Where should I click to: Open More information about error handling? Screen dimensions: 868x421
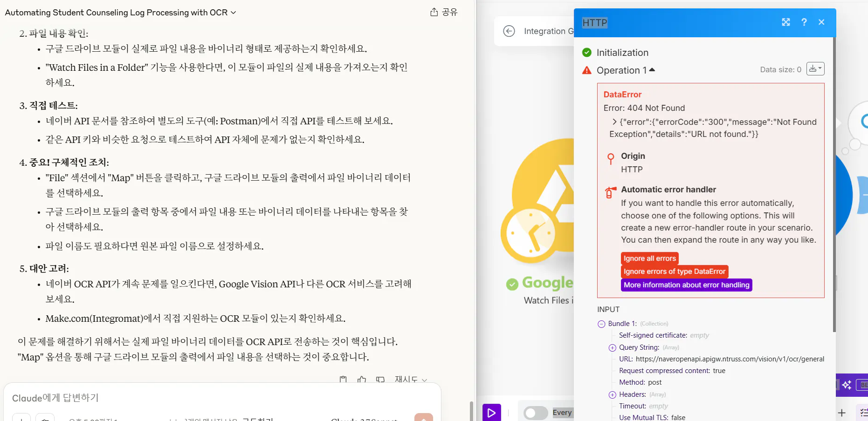click(x=686, y=285)
